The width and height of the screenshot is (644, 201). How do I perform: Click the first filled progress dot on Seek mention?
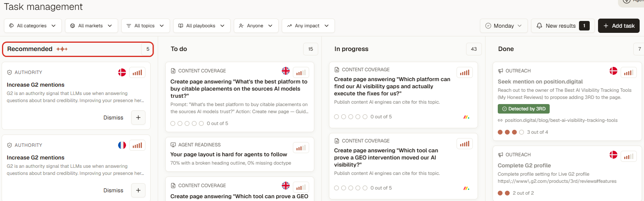(x=500, y=132)
